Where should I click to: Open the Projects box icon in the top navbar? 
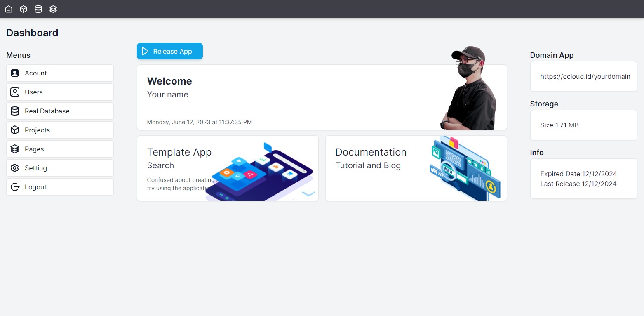click(x=24, y=9)
